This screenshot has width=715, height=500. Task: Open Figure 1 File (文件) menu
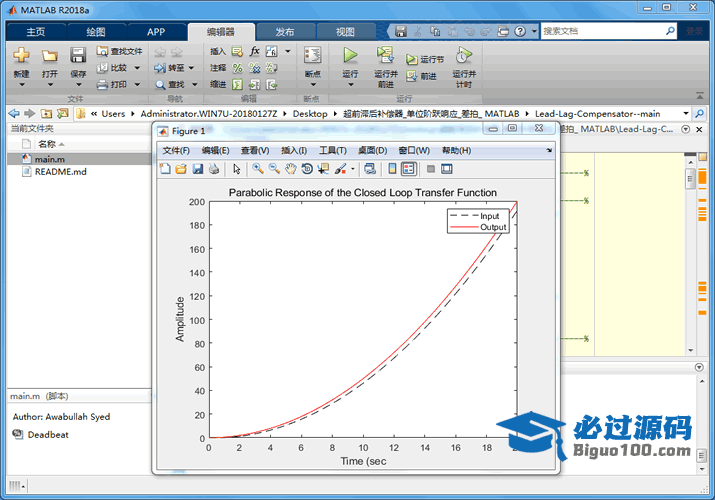tap(176, 150)
